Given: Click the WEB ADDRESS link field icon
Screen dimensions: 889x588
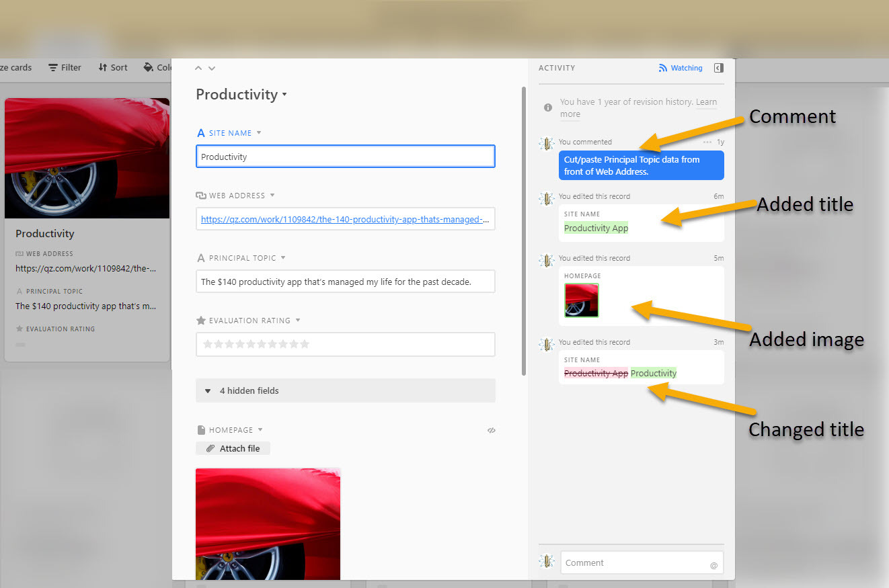Looking at the screenshot, I should point(200,196).
